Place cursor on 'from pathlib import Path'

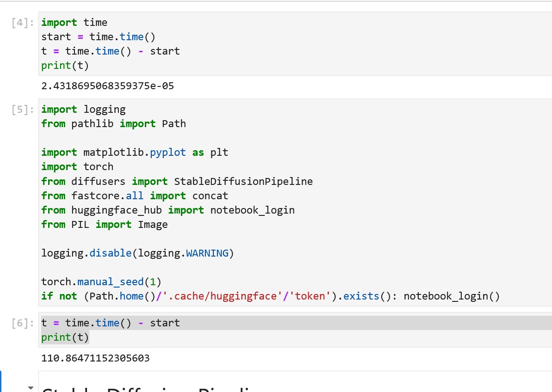click(113, 124)
